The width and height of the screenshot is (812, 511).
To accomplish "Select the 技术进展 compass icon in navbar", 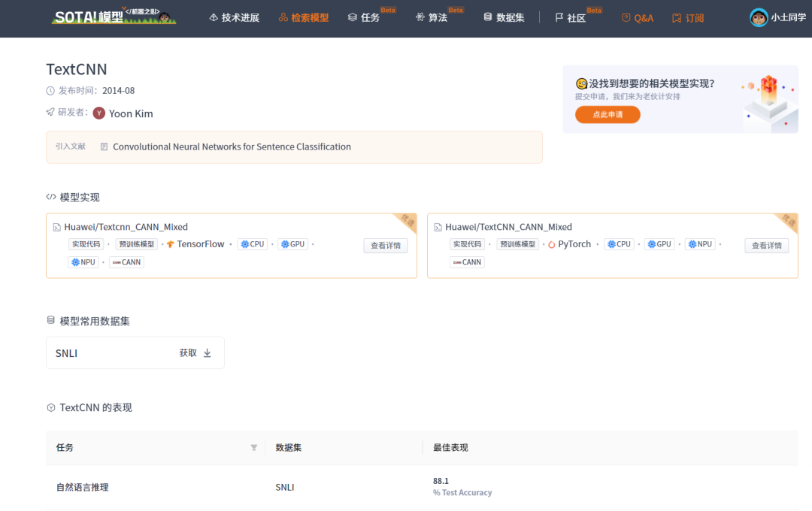I will [214, 17].
